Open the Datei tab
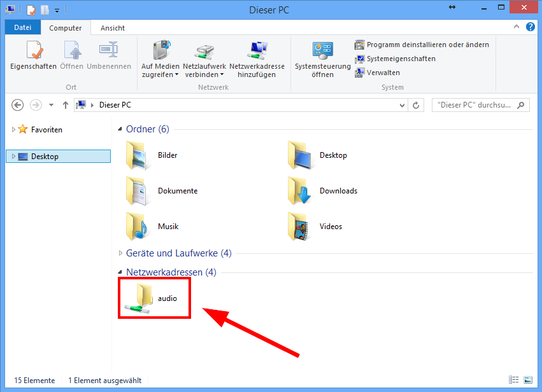This screenshot has width=542, height=392. 22,28
